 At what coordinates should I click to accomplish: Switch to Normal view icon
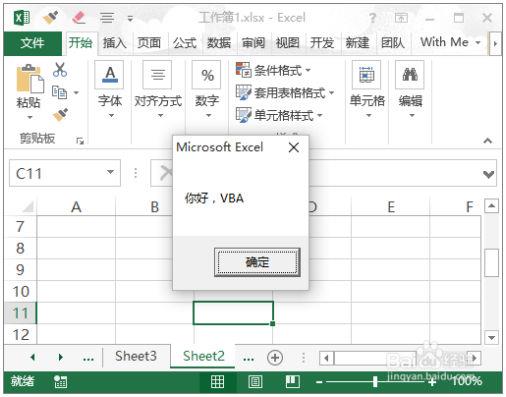pyautogui.click(x=217, y=382)
